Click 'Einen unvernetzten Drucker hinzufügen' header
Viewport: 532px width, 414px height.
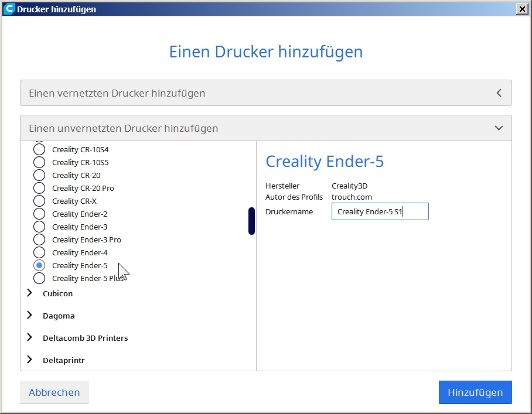pyautogui.click(x=266, y=128)
